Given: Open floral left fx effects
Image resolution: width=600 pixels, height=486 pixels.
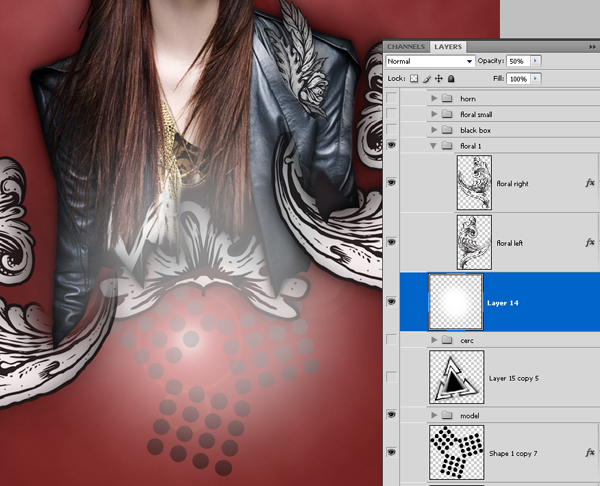Looking at the screenshot, I should pyautogui.click(x=590, y=242).
